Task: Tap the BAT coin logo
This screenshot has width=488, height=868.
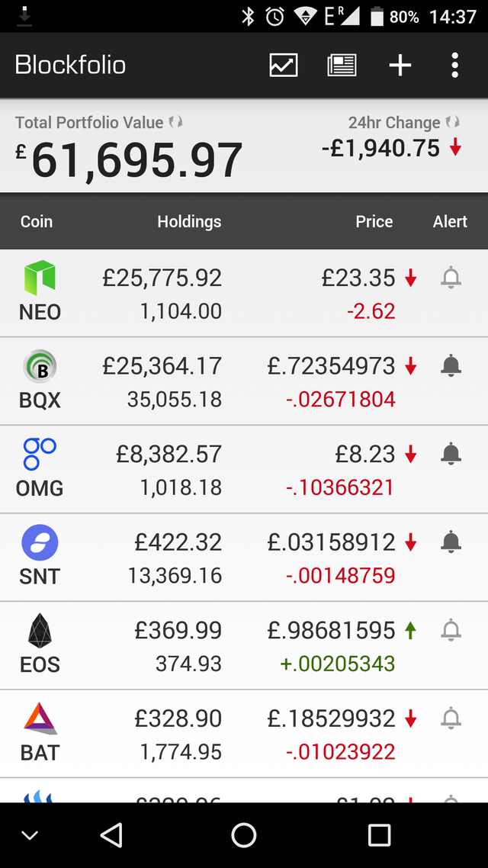Action: coord(40,719)
